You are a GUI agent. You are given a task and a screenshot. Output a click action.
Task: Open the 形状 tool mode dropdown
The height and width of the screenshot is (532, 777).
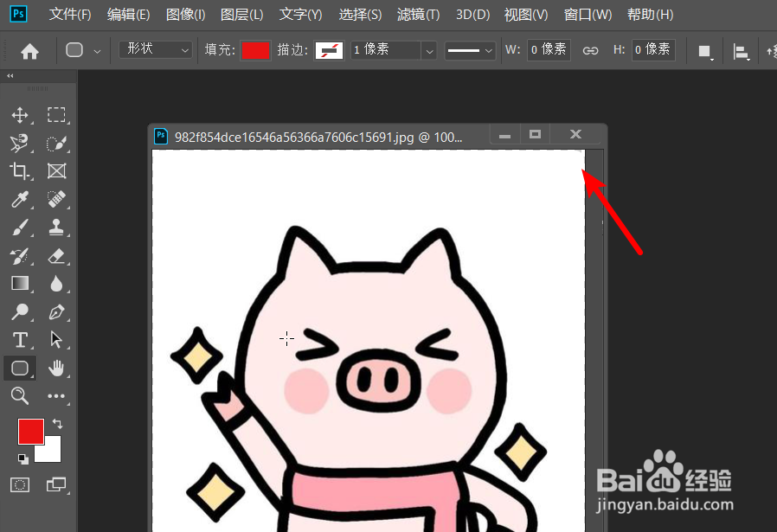tap(156, 49)
